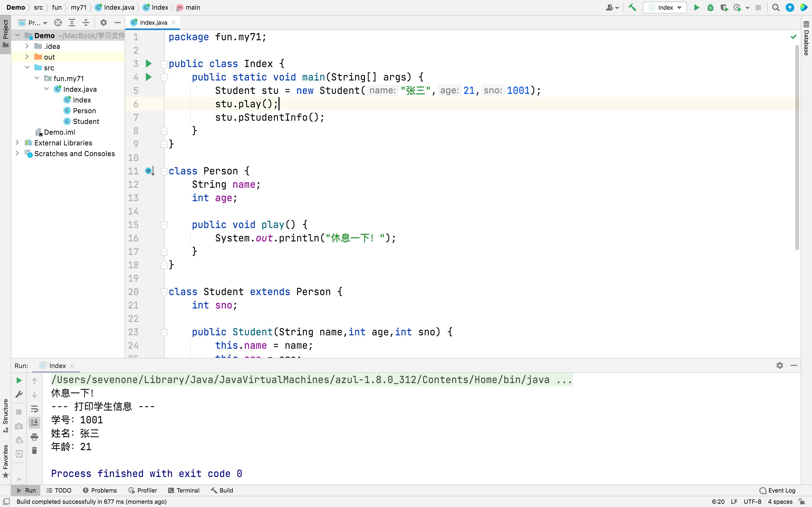Click the editor vertical scrollbar
Viewport: 812px width, 507px height.
tap(797, 148)
